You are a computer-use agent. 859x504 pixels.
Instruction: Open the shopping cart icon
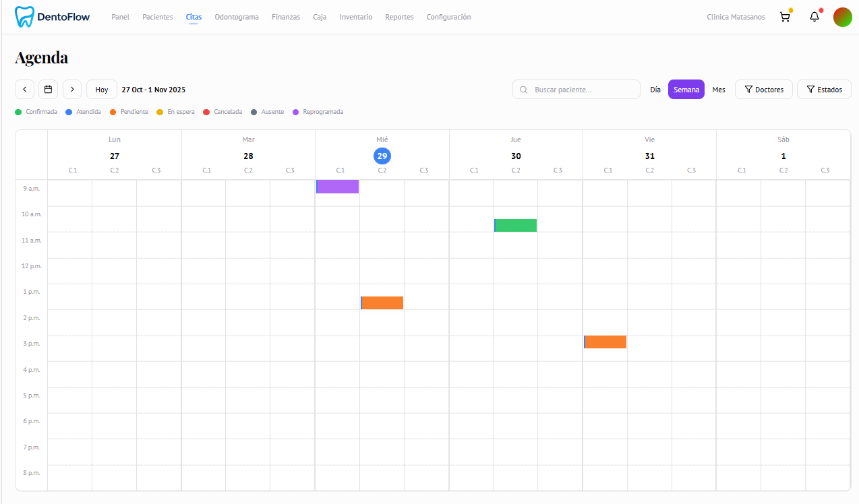tap(785, 17)
